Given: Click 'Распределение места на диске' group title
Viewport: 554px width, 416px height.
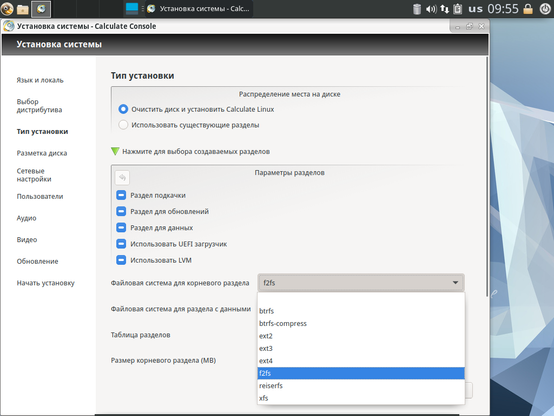Looking at the screenshot, I should point(289,94).
